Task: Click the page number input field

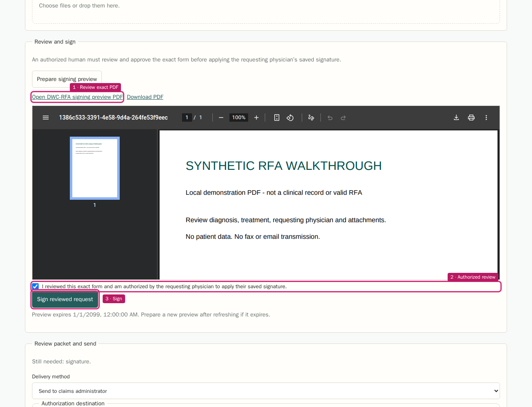Action: [187, 118]
